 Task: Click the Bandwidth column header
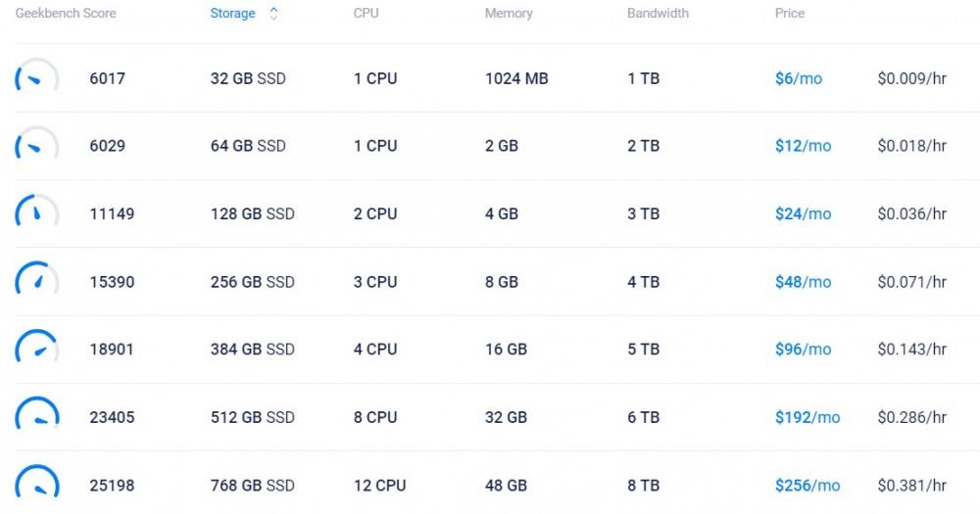click(658, 14)
